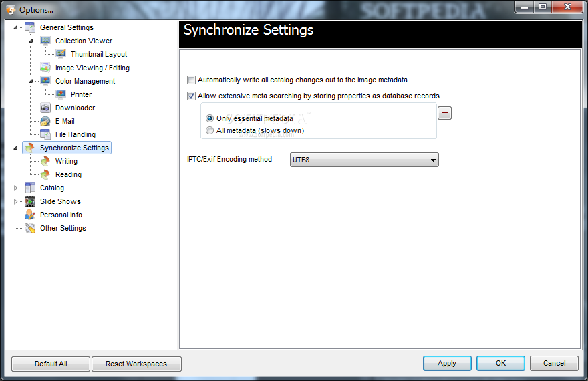Expand the Catalog tree node
The height and width of the screenshot is (381, 588).
(16, 188)
